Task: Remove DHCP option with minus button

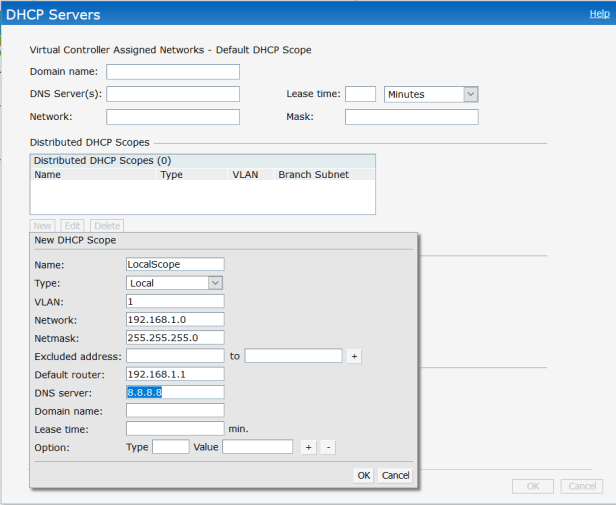Action: 328,447
